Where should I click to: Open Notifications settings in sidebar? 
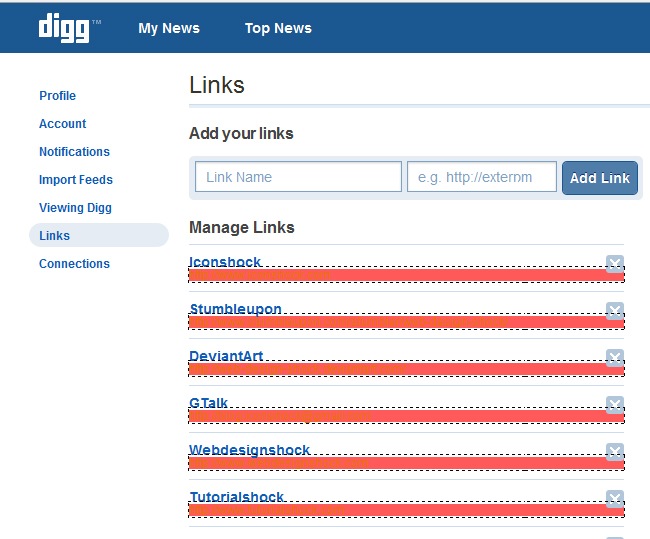coord(74,152)
